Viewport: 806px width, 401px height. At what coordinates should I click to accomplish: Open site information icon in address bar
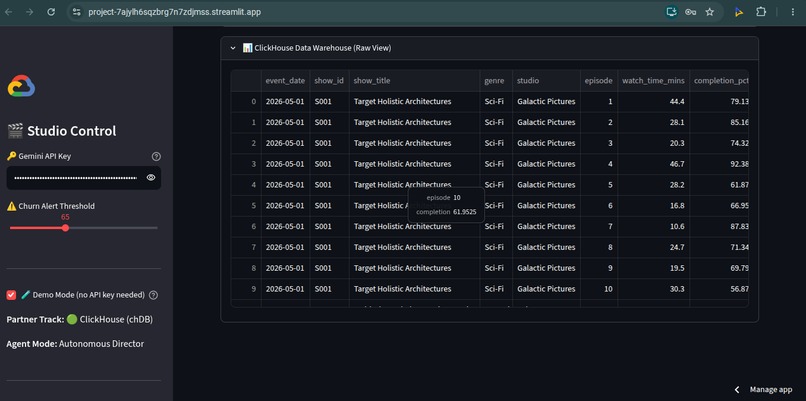point(77,12)
